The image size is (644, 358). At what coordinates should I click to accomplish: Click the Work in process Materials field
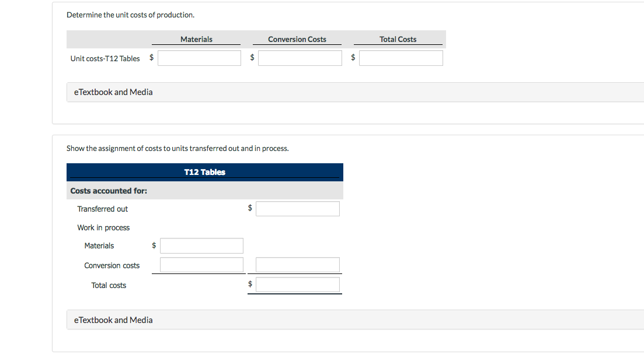click(201, 245)
